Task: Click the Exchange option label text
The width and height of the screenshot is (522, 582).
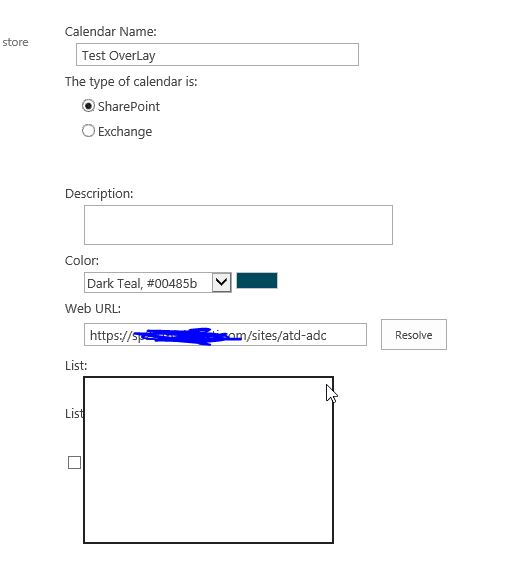Action: 125,131
